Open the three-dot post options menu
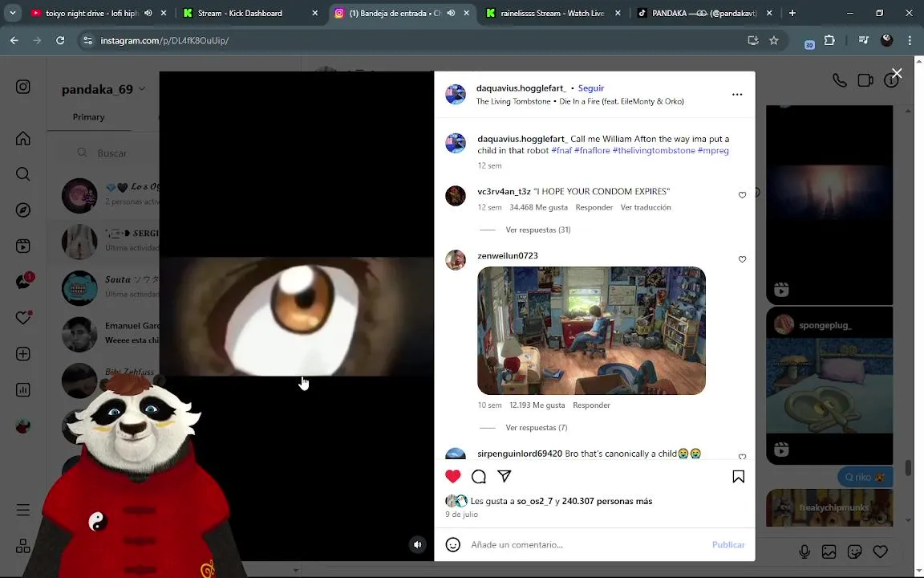 (737, 95)
